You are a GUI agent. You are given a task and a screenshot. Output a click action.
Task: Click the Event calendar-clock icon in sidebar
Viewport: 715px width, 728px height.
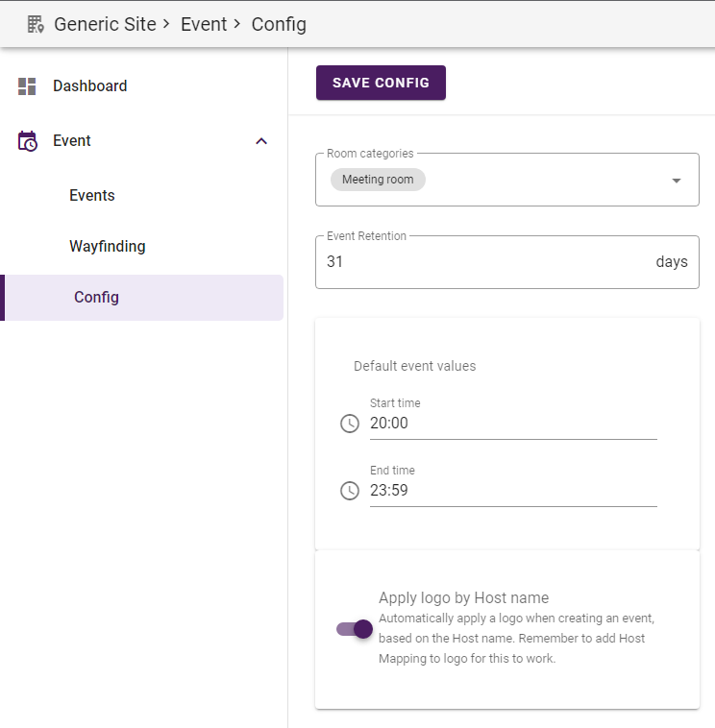(27, 141)
